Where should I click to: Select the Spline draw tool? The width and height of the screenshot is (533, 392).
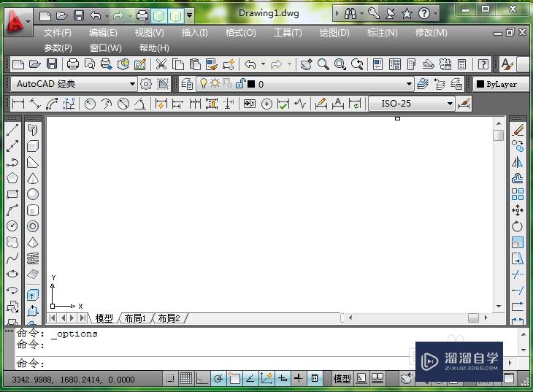point(12,258)
